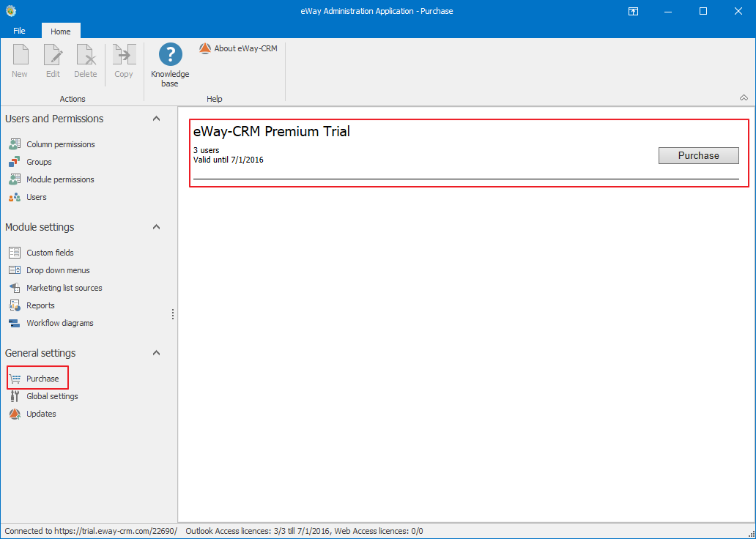Click the Reports icon
The width and height of the screenshot is (756, 539).
click(x=15, y=305)
